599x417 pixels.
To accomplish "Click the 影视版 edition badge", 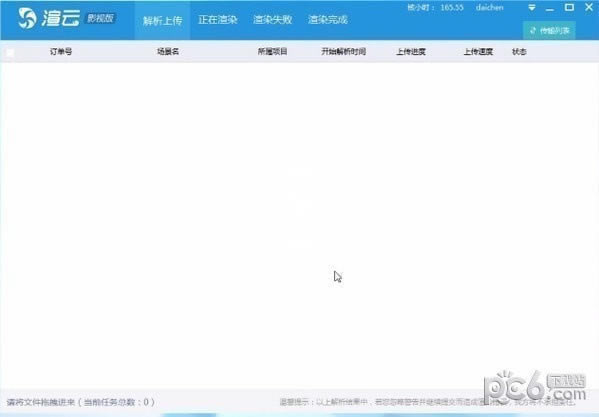I will [x=100, y=18].
